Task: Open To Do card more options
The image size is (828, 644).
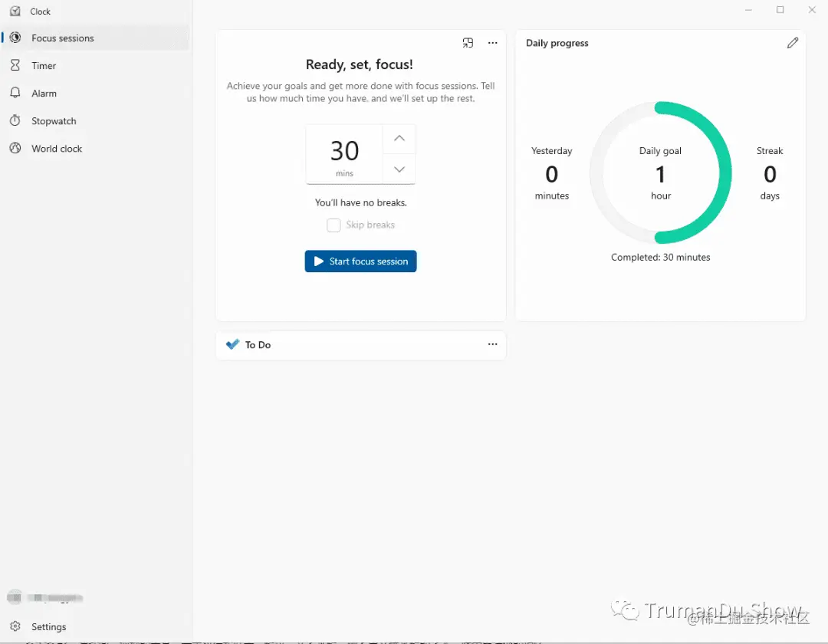Action: click(493, 344)
